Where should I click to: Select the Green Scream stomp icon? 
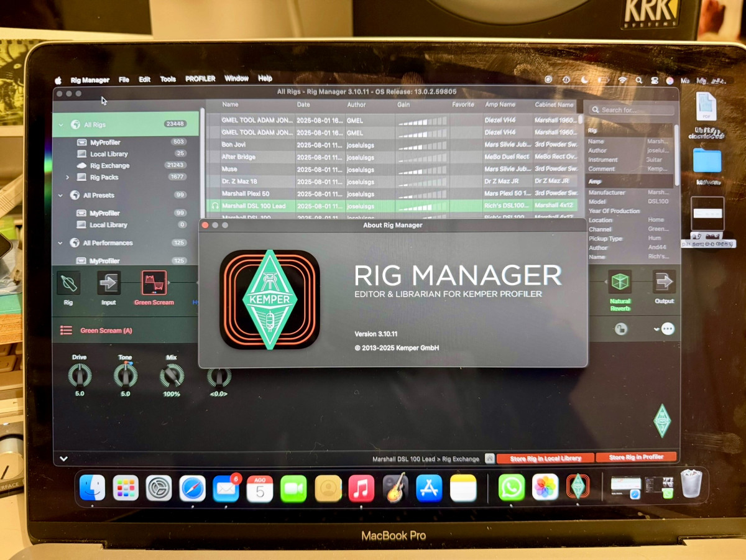[x=154, y=283]
